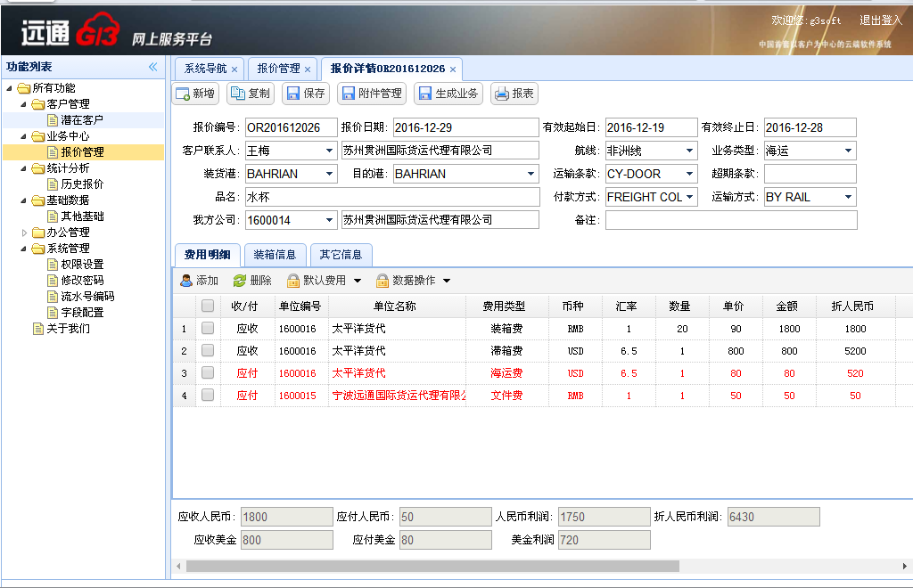
Task: Collapse the 业务中心 folder
Action: tap(24, 136)
